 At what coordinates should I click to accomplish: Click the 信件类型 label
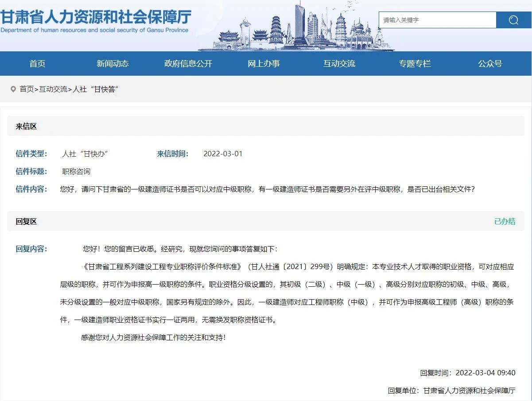click(x=31, y=154)
